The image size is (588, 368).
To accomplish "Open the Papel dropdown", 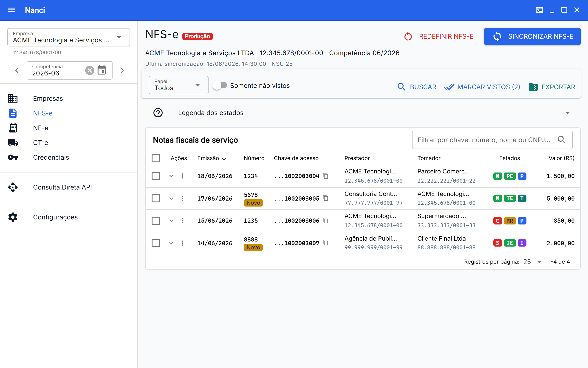I will [x=179, y=85].
